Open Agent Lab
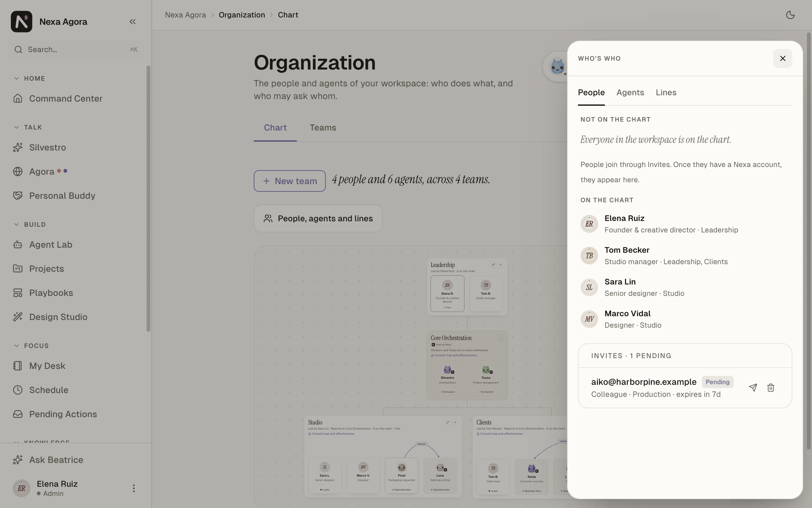This screenshot has height=508, width=812. [x=75, y=244]
